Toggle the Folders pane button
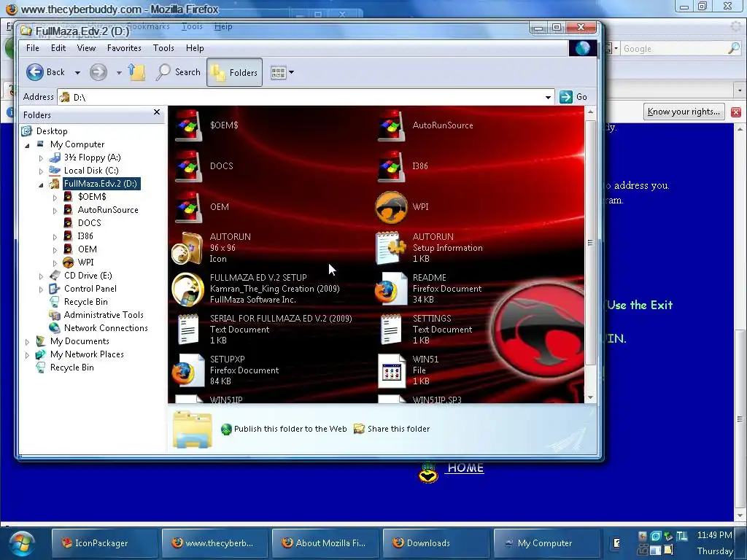This screenshot has height=560, width=747. 234,72
